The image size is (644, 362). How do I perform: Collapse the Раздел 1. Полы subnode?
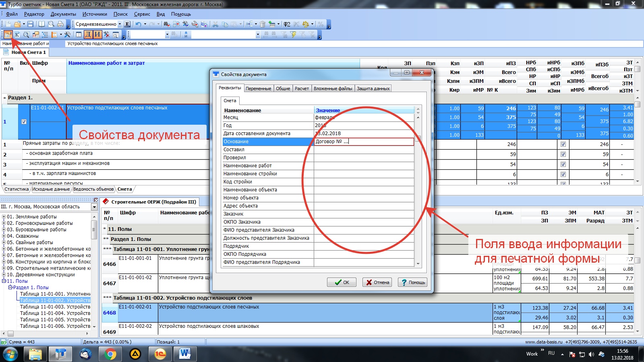pos(10,288)
